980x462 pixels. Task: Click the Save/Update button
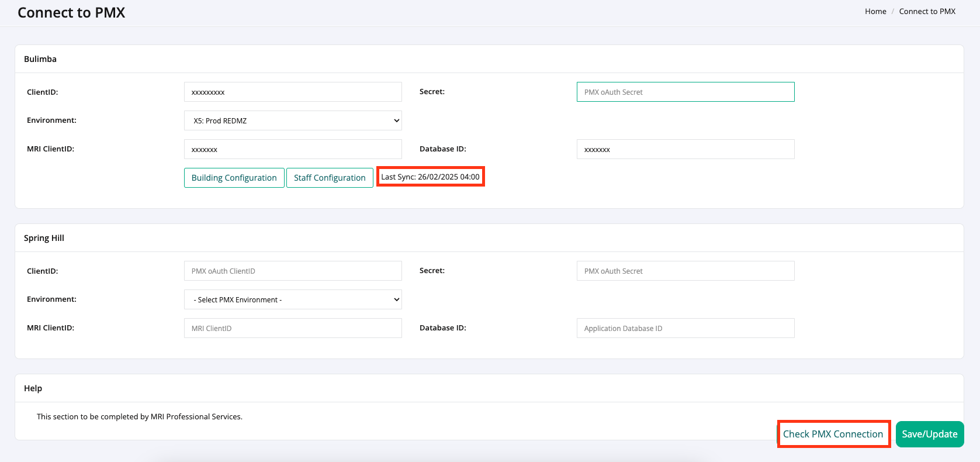tap(930, 434)
